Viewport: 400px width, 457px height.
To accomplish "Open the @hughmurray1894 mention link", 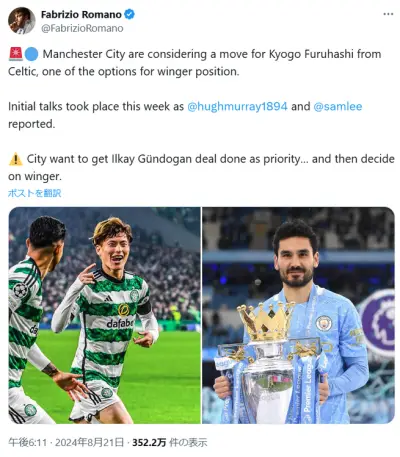I will pyautogui.click(x=237, y=106).
